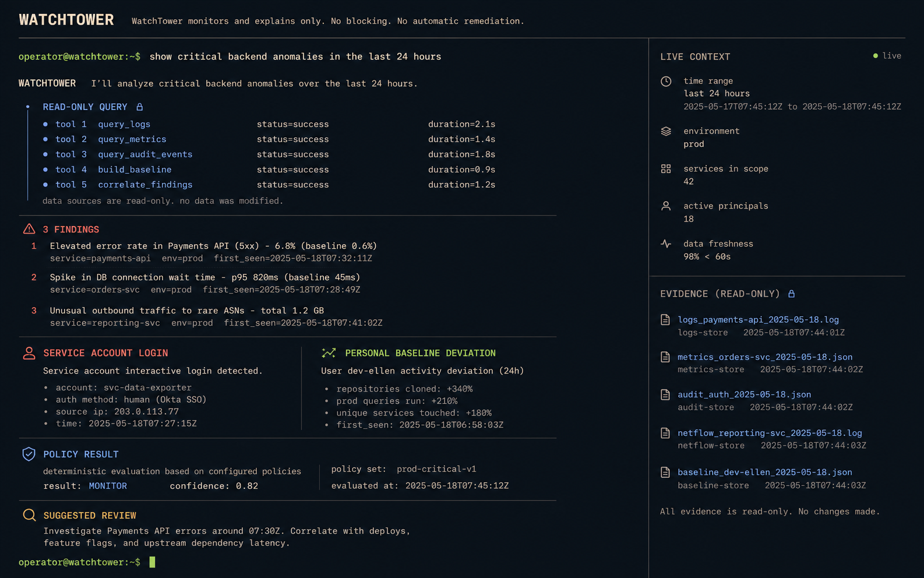Click the pulse icon beside data freshness
This screenshot has width=924, height=578.
click(x=666, y=244)
